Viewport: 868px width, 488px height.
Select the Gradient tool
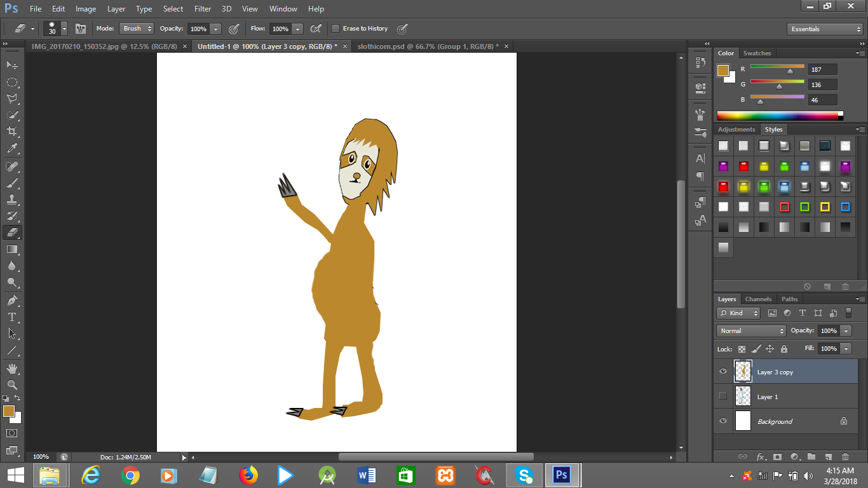(12, 250)
